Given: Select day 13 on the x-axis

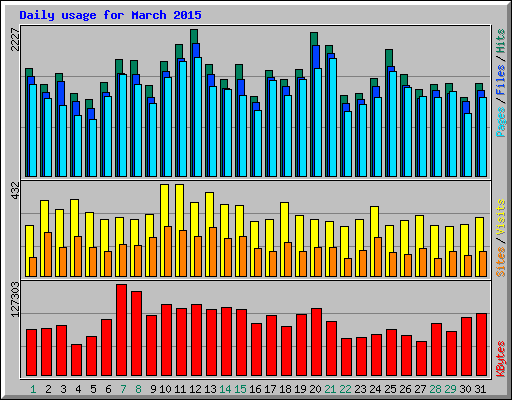Looking at the screenshot, I should (210, 389).
